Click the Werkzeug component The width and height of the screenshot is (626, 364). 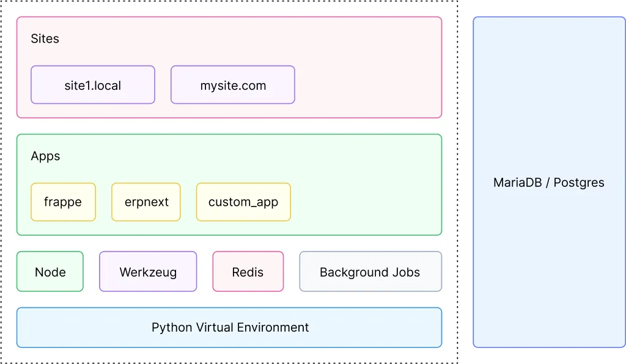(147, 272)
